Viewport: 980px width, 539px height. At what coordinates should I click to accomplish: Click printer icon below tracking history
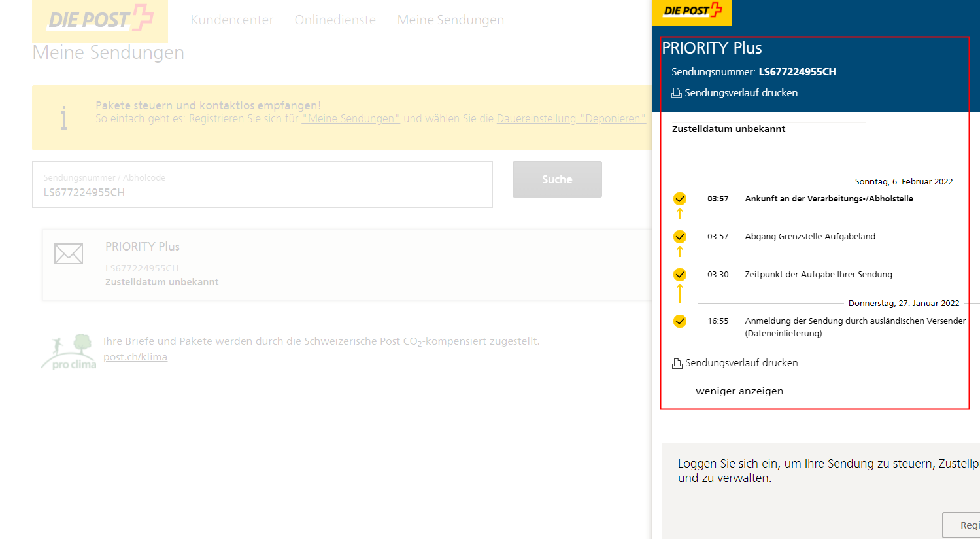coord(677,363)
